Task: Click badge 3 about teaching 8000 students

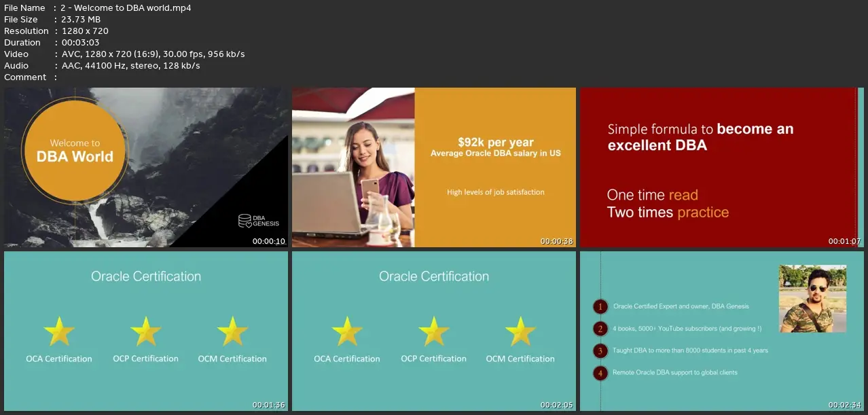Action: [600, 350]
